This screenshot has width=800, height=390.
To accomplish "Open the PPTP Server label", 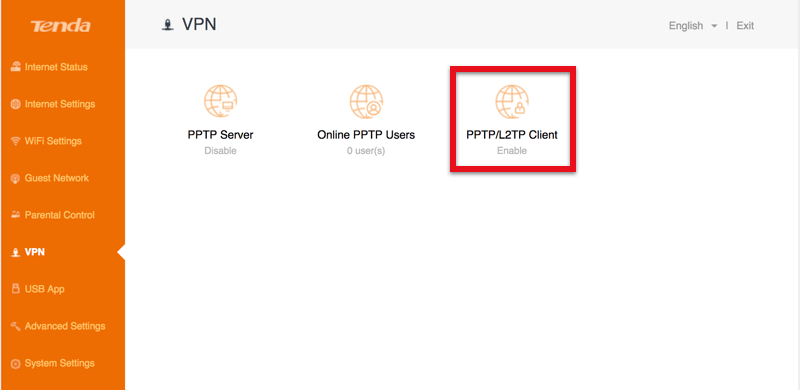I will 220,135.
